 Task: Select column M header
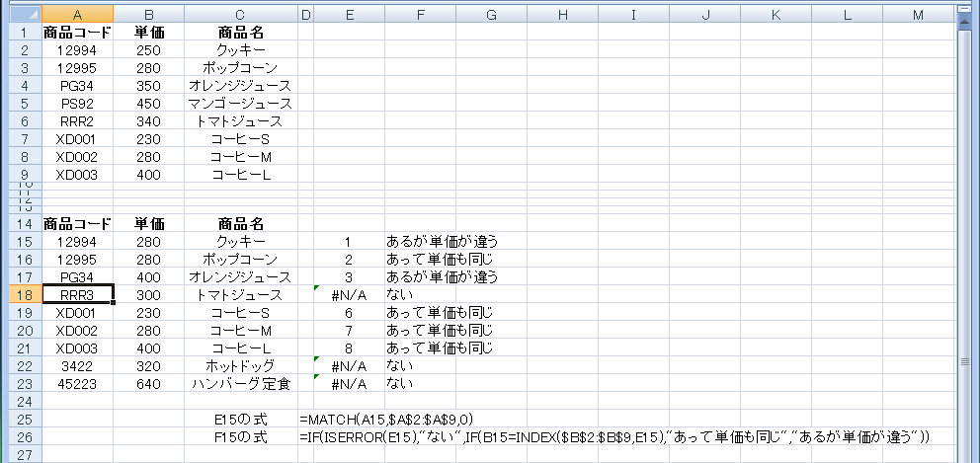[919, 14]
